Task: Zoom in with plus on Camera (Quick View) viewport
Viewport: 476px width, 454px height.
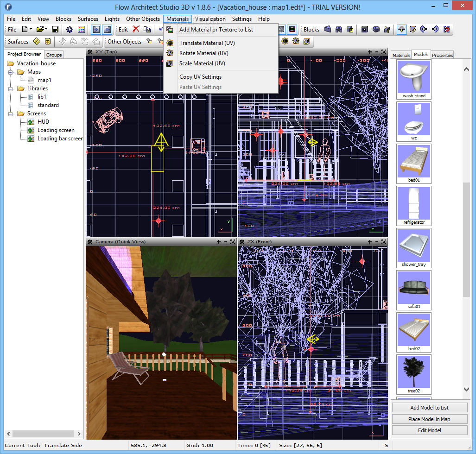Action: point(219,242)
